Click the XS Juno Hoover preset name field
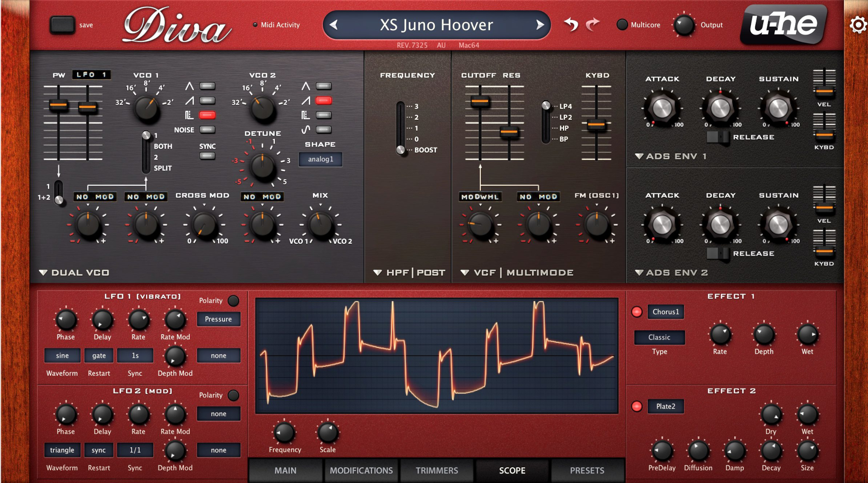868x483 pixels. (x=437, y=25)
